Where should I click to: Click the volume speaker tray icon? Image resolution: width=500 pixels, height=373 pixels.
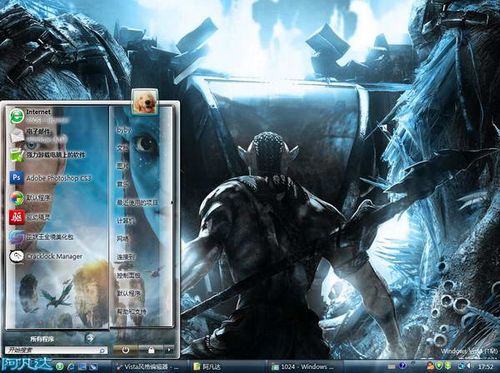pyautogui.click(x=469, y=367)
